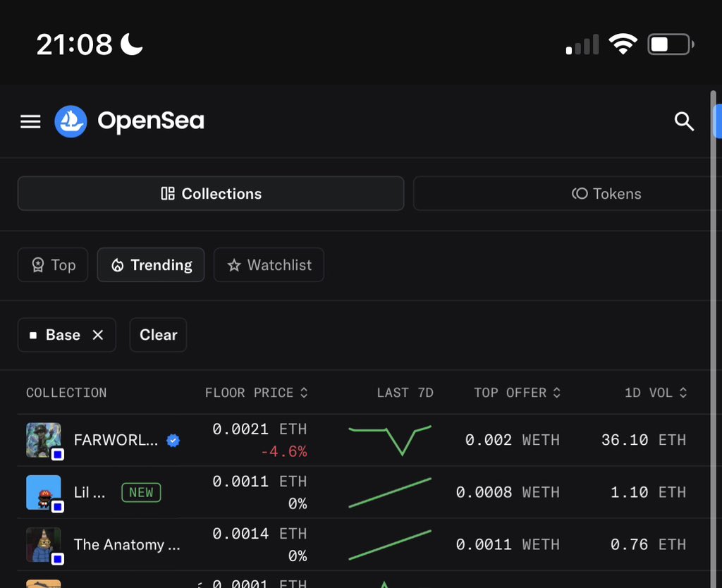Click the Watchlist star icon
This screenshot has width=722, height=588.
pos(233,265)
